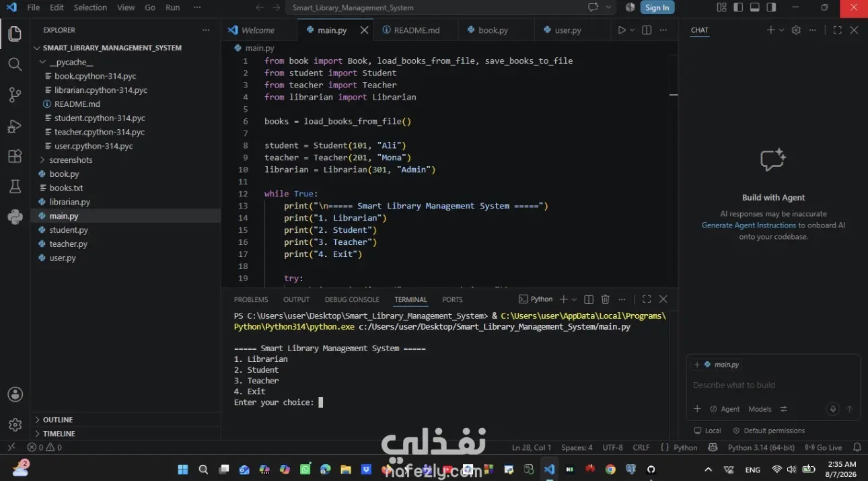The width and height of the screenshot is (868, 481).
Task: Switch to the DEBUG CONSOLE tab
Action: (352, 299)
